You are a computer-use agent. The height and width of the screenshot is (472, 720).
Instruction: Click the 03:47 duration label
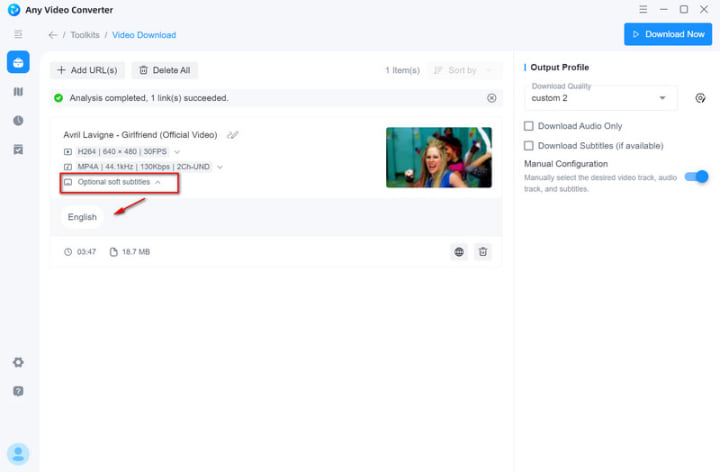tap(86, 252)
